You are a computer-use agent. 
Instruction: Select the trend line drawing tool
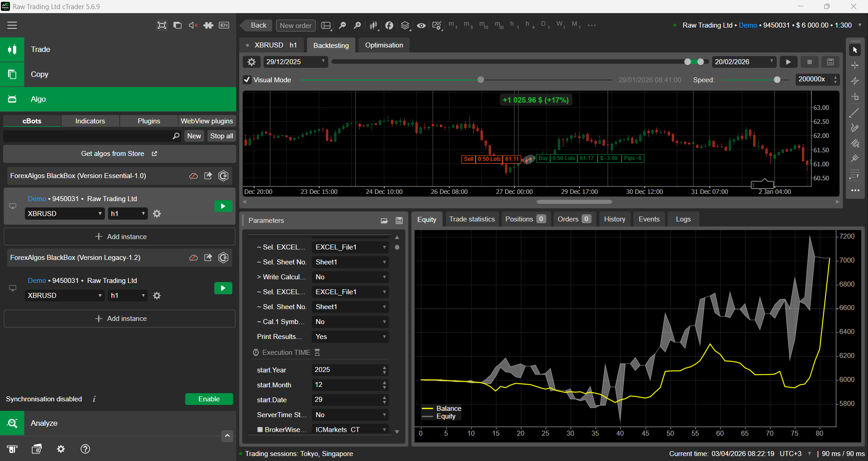point(854,113)
